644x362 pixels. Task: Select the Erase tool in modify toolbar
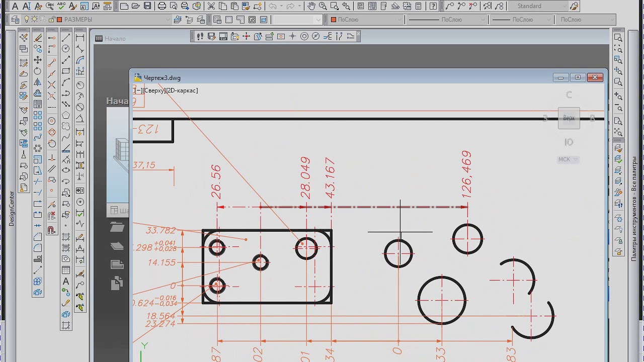pyautogui.click(x=38, y=38)
